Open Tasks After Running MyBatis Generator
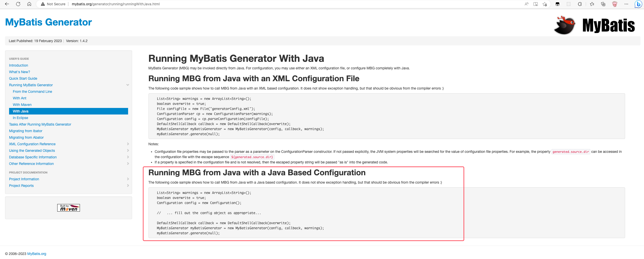The image size is (644, 259). coord(40,124)
